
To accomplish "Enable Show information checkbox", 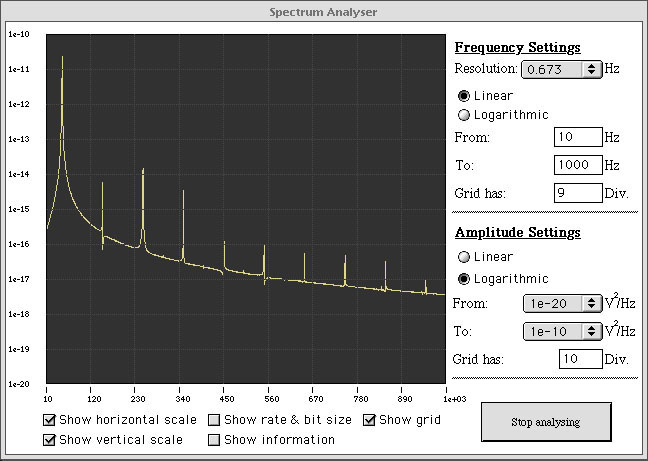I will coord(214,440).
